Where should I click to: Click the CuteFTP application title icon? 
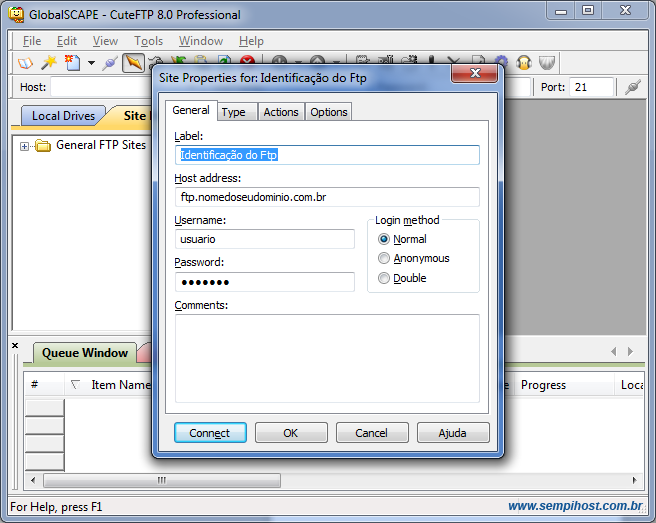click(16, 15)
